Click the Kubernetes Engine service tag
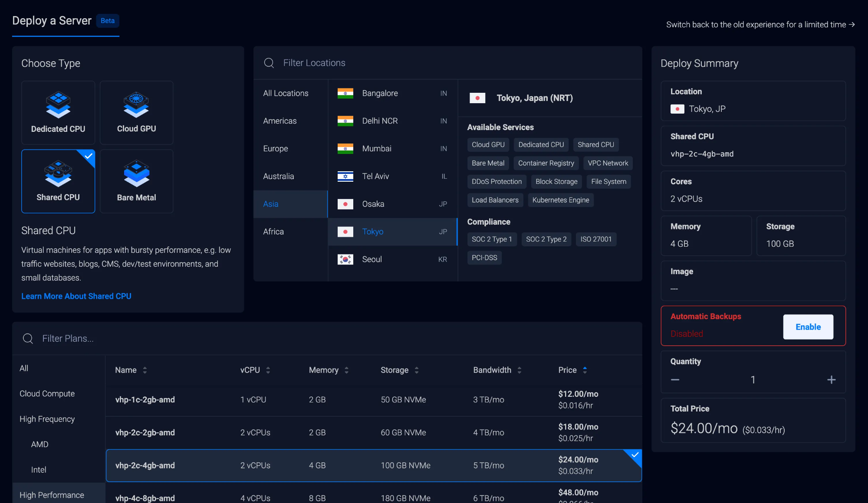868x503 pixels. (x=561, y=200)
